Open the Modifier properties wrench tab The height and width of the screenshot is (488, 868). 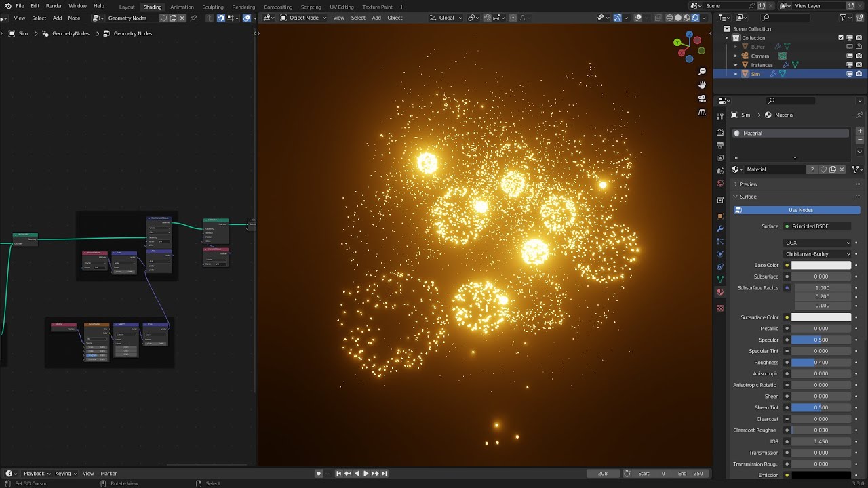[x=719, y=227]
